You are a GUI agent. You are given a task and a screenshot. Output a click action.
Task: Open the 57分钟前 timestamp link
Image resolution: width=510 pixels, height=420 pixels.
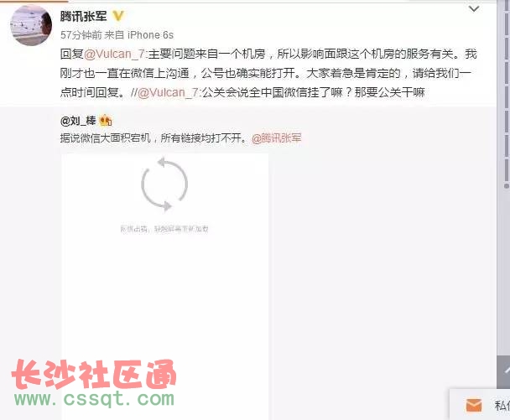click(x=81, y=34)
